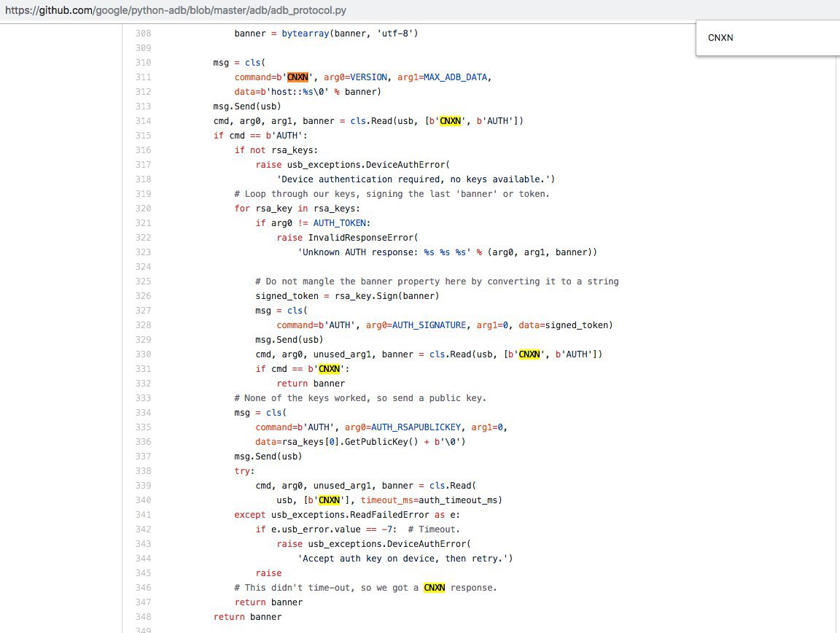Jump to line number 326
The height and width of the screenshot is (633, 840).
coord(144,296)
